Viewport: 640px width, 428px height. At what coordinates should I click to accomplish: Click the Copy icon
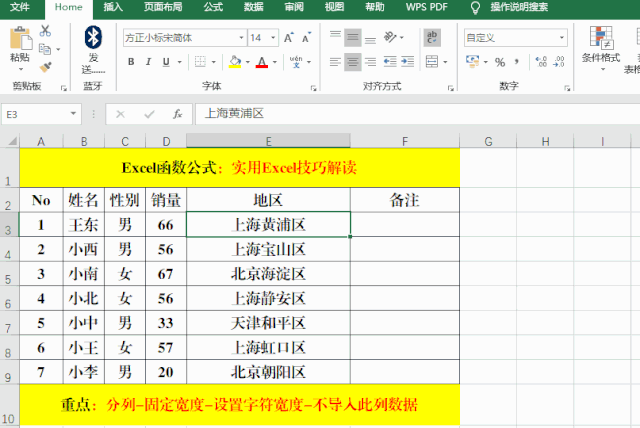tap(44, 49)
